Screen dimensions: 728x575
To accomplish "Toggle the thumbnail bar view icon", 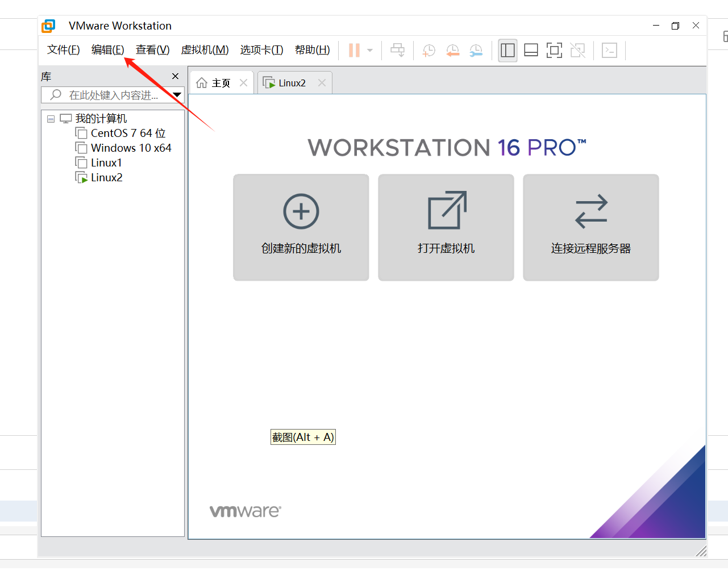I will 531,51.
